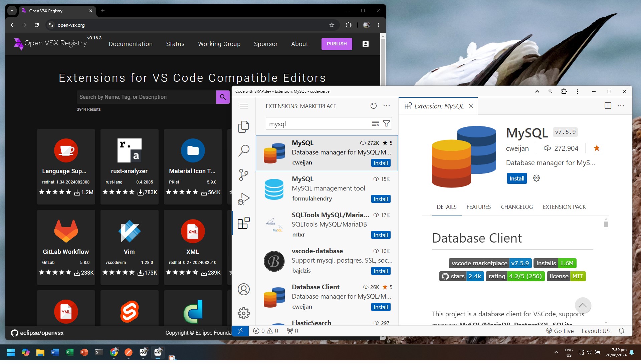Open the remote connection indicator in status bar
The width and height of the screenshot is (641, 364).
click(240, 331)
